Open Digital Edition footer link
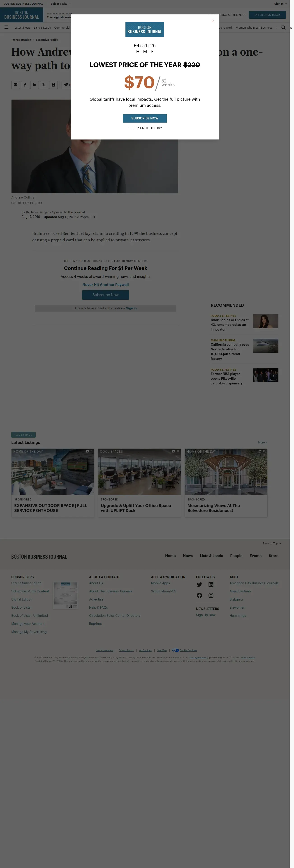Image resolution: width=294 pixels, height=868 pixels. pos(22,599)
